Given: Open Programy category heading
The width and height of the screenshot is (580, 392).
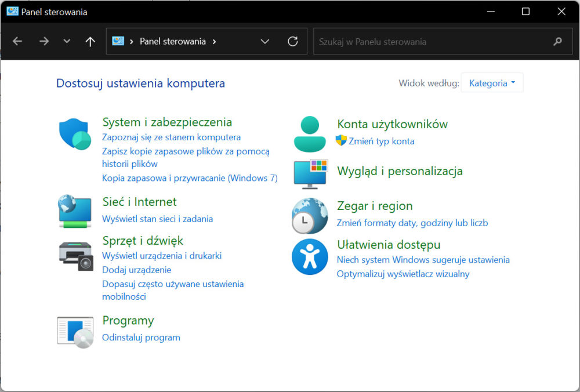Looking at the screenshot, I should (128, 321).
